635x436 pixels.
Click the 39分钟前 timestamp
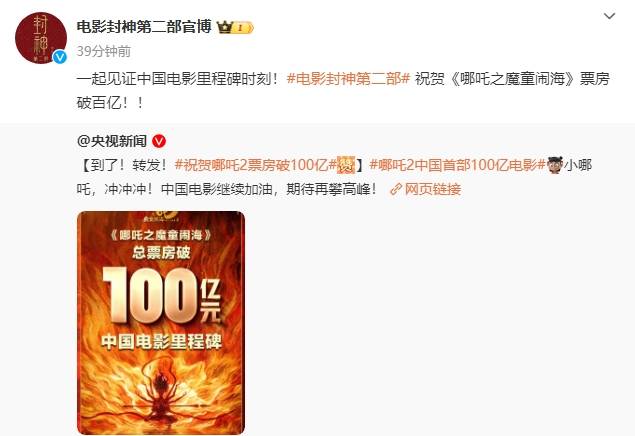point(104,51)
